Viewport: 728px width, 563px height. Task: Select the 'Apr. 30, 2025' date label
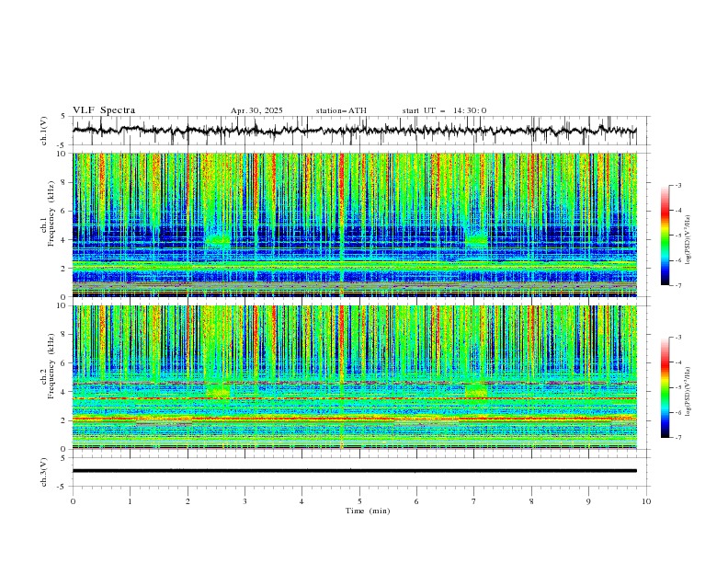point(256,110)
